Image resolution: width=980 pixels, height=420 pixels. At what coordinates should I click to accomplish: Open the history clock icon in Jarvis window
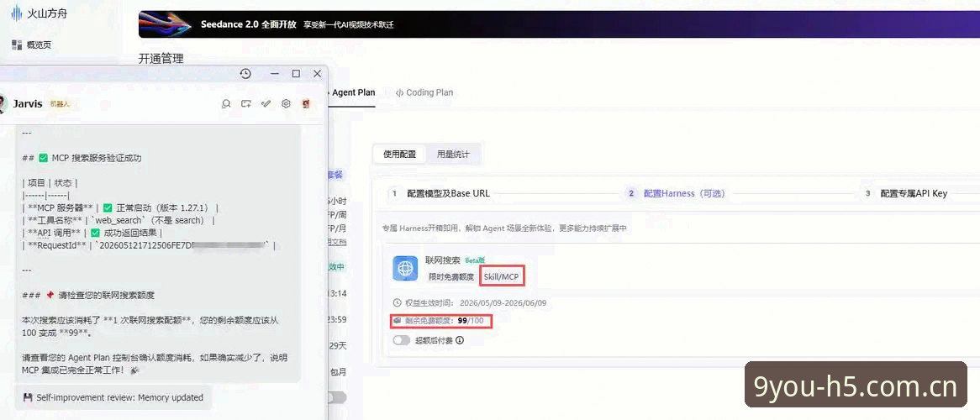[x=245, y=74]
